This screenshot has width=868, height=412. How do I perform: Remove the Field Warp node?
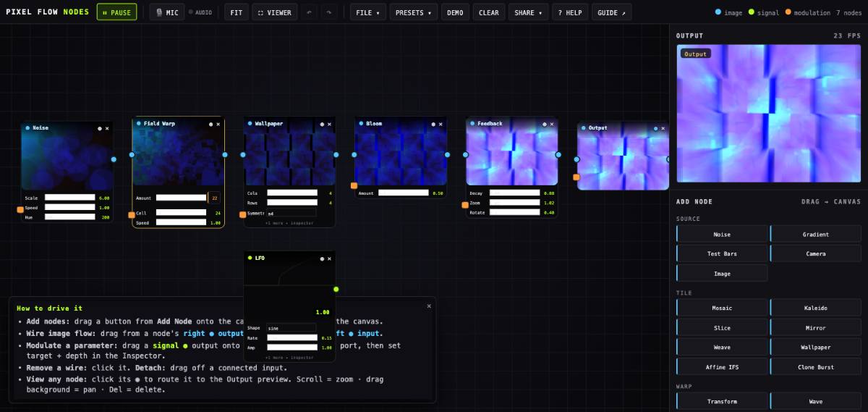(218, 124)
